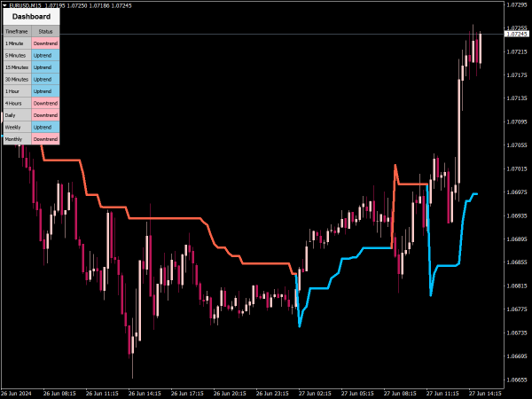The height and width of the screenshot is (399, 532).
Task: Click the Dashboard panel title
Action: (31, 16)
